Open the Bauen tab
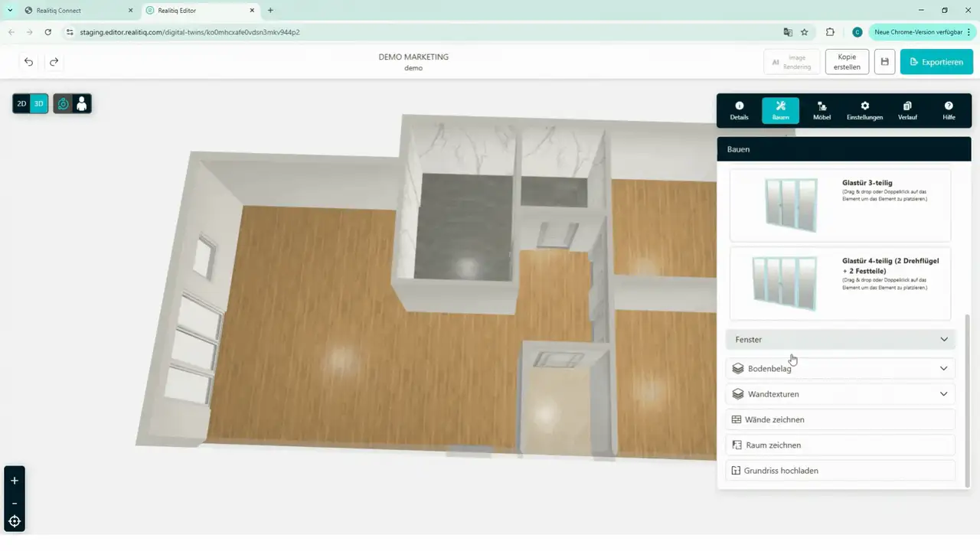The width and height of the screenshot is (980, 551). [780, 111]
